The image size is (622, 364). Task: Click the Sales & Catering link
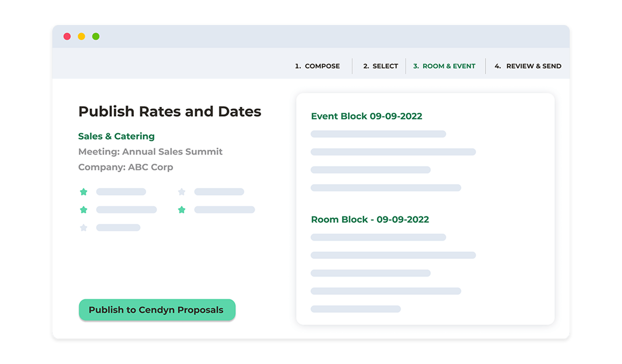pyautogui.click(x=116, y=136)
